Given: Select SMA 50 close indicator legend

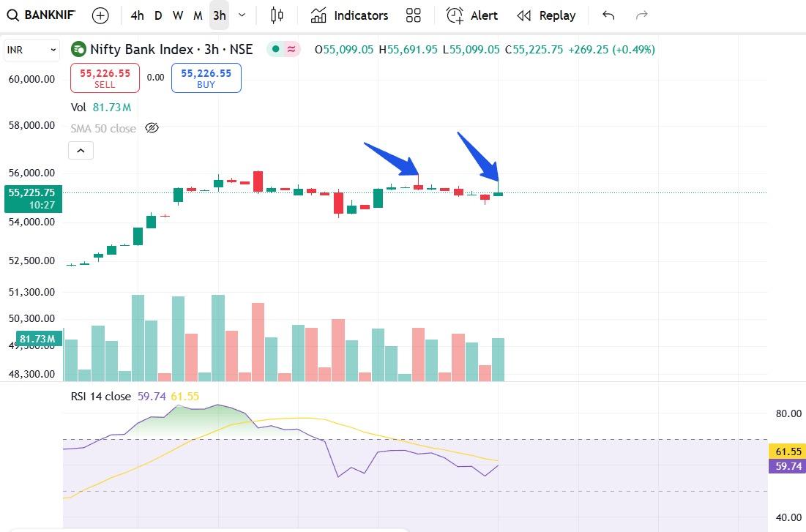Looking at the screenshot, I should 103,129.
